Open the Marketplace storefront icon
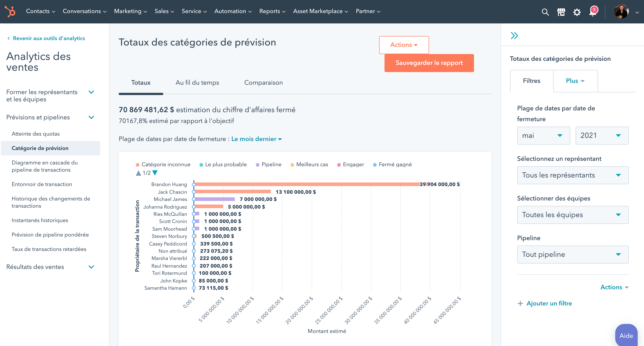 tap(561, 12)
